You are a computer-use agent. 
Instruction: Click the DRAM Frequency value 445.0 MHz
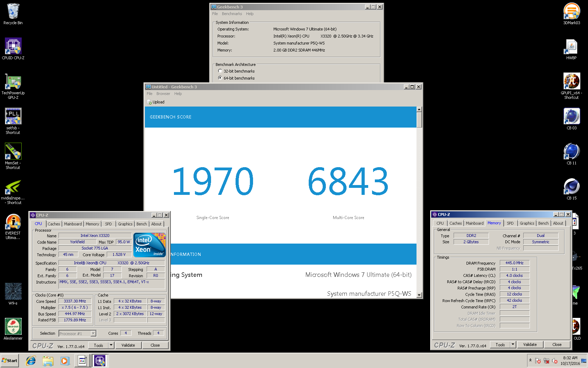(x=514, y=263)
